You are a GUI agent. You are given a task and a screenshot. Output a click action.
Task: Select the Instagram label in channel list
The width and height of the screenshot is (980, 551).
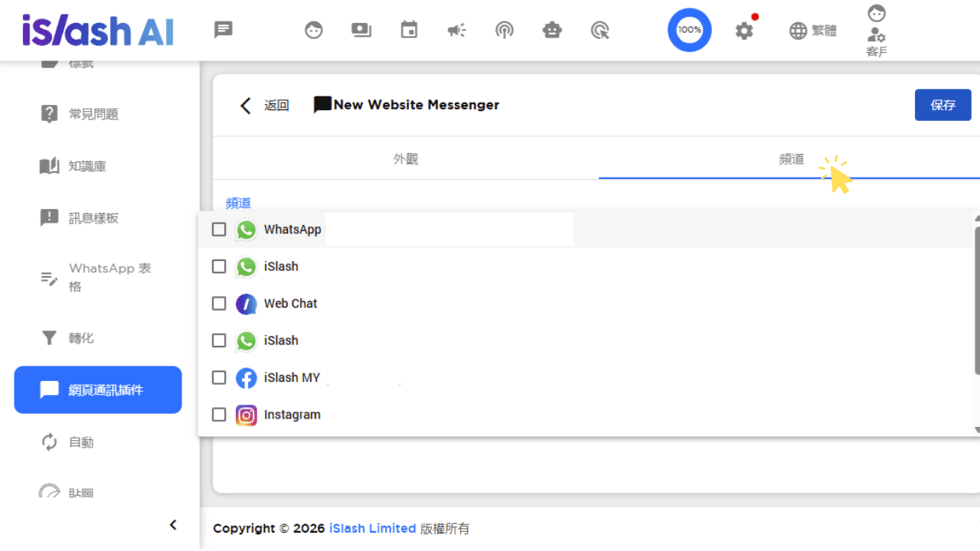click(292, 415)
